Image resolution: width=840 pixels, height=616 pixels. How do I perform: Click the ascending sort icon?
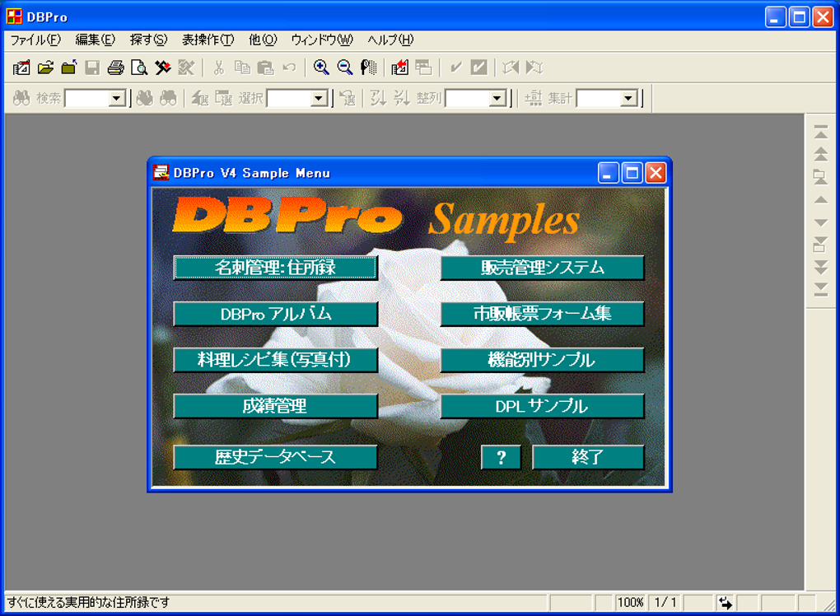[378, 98]
